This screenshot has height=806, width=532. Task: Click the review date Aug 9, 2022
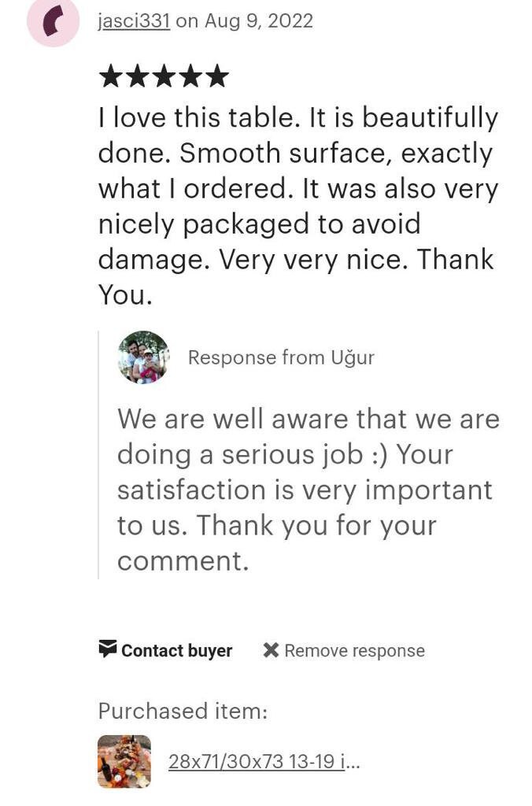[259, 21]
